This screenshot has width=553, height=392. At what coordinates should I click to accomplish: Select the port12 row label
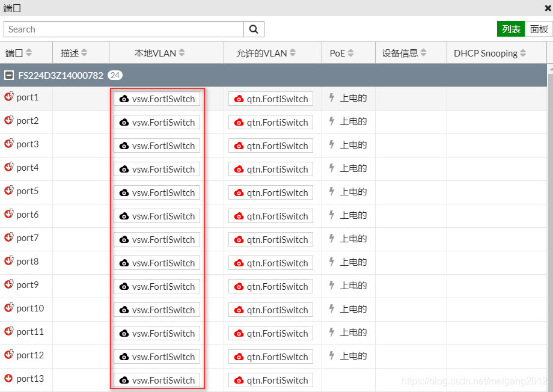[30, 355]
